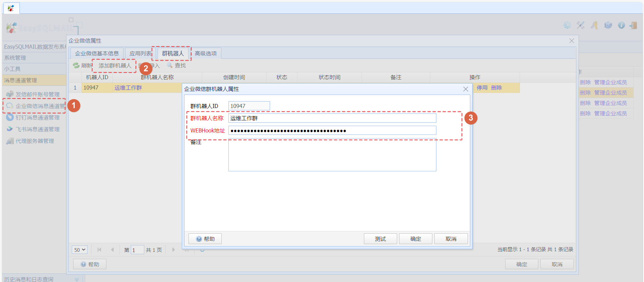Open the gear settings icon in the header

[x=567, y=25]
